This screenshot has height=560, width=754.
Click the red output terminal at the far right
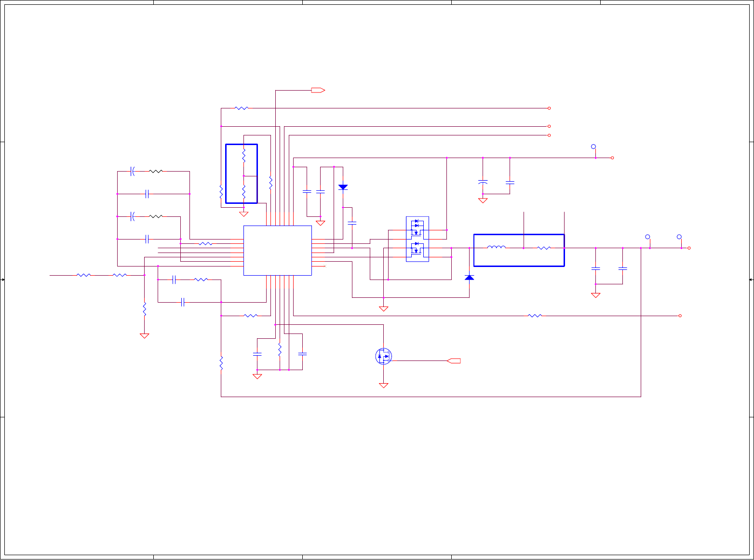point(689,248)
